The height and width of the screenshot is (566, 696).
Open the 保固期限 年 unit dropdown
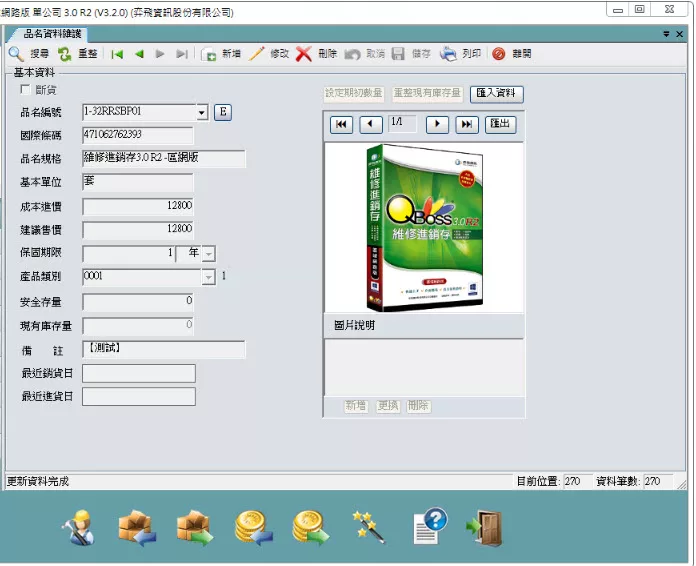pos(208,254)
